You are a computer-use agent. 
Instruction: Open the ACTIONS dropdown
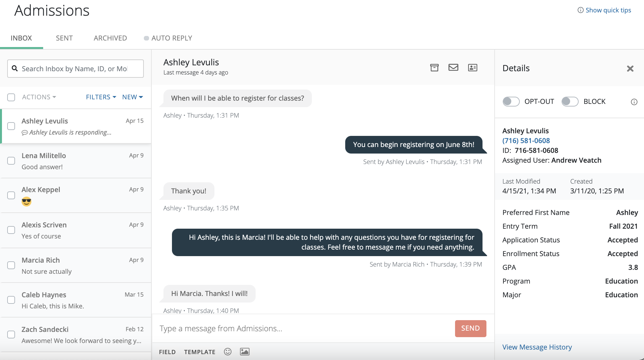(39, 97)
